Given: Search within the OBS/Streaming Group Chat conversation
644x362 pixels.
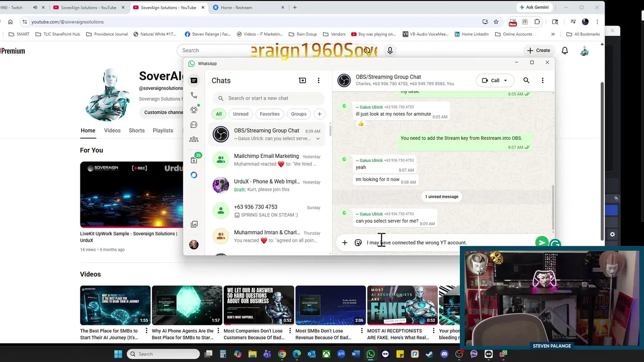Looking at the screenshot, I should (x=526, y=80).
